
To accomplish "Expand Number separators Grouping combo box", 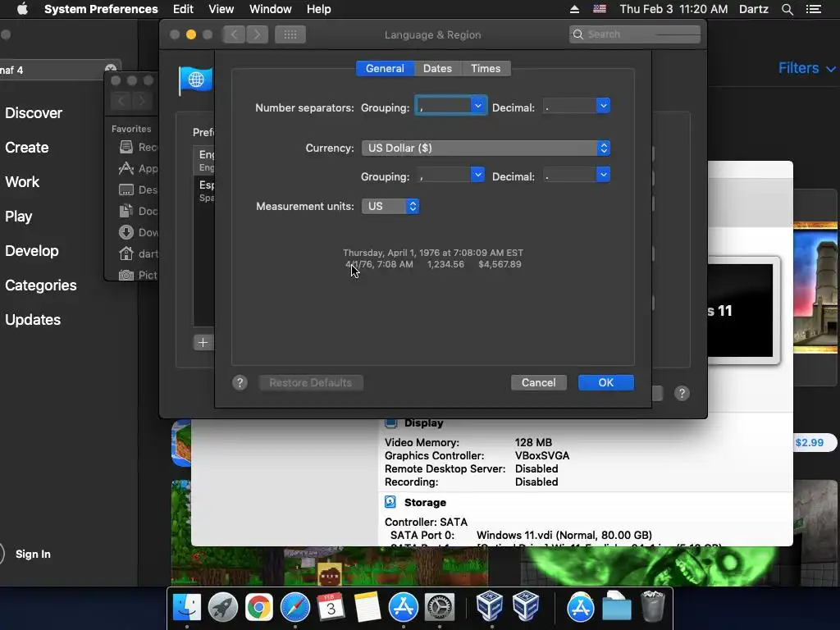I will coord(478,106).
